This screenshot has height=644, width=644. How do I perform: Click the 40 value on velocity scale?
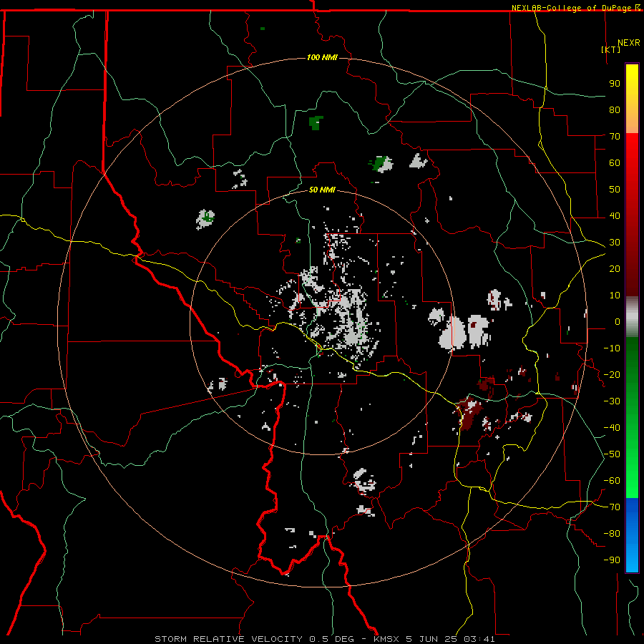(x=615, y=216)
